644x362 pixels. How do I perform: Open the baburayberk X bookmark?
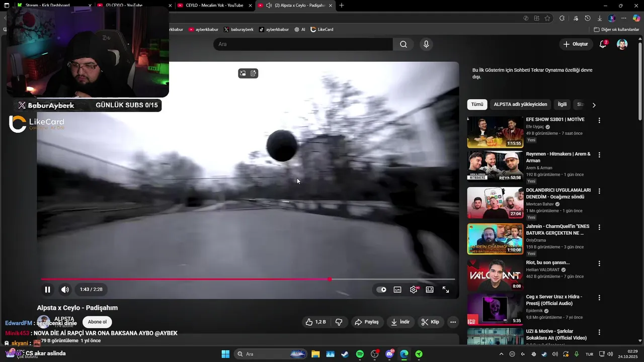click(x=238, y=30)
